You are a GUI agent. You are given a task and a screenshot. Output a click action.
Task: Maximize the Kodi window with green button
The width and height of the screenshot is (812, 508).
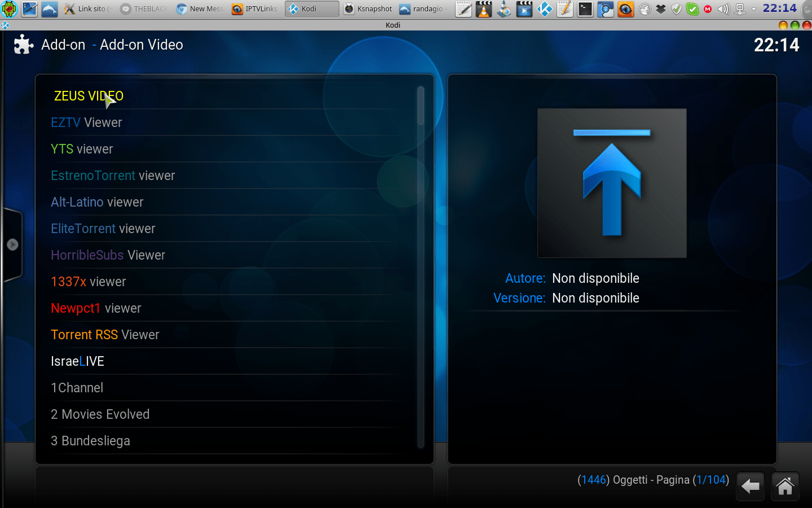click(x=795, y=25)
